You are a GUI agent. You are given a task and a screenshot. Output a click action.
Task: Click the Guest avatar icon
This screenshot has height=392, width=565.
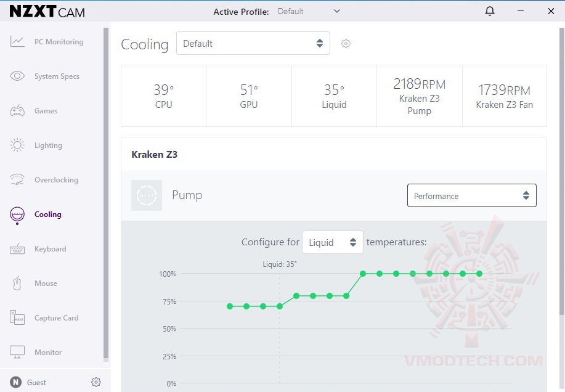(15, 382)
